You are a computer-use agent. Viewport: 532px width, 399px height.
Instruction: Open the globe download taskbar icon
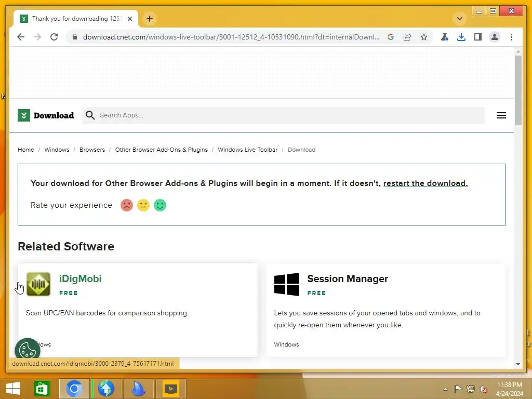(106, 389)
